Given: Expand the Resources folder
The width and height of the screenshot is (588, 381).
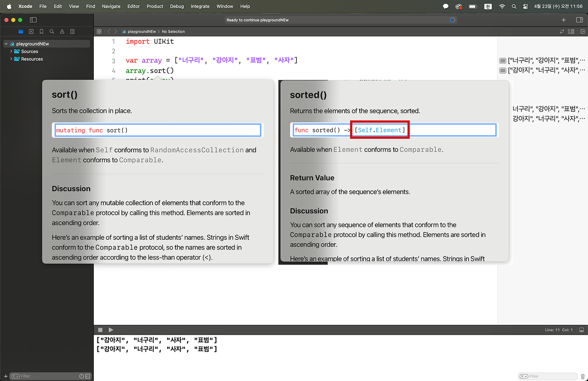Looking at the screenshot, I should (x=11, y=59).
